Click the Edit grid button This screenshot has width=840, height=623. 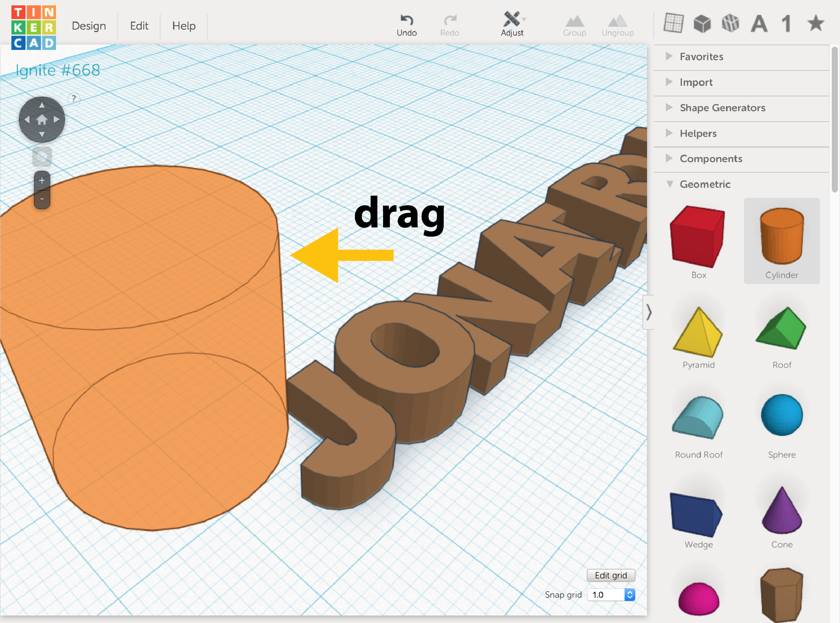click(x=610, y=575)
